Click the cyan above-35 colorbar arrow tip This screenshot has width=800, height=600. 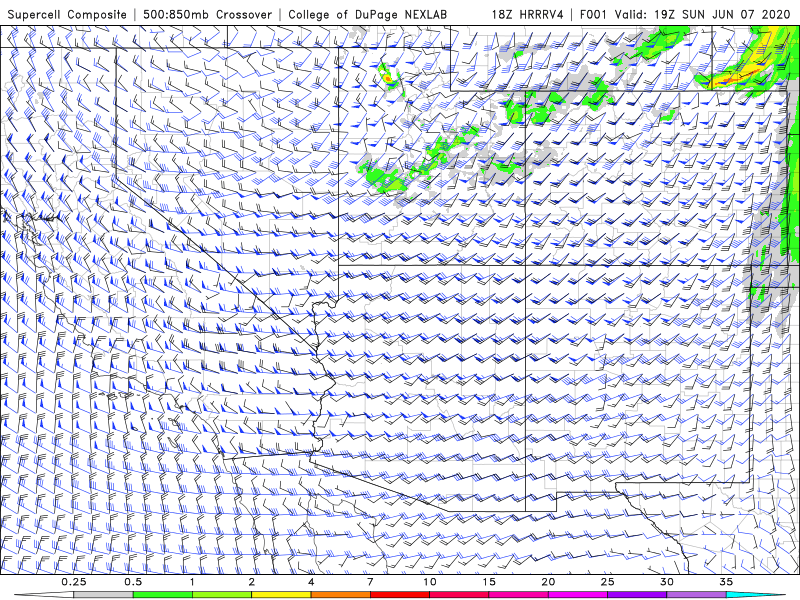(755, 595)
